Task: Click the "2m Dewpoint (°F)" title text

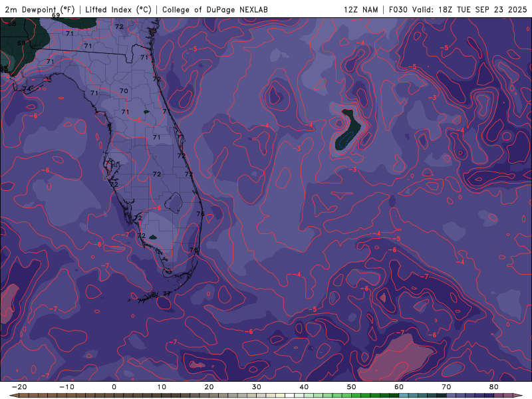Action: pyautogui.click(x=40, y=9)
